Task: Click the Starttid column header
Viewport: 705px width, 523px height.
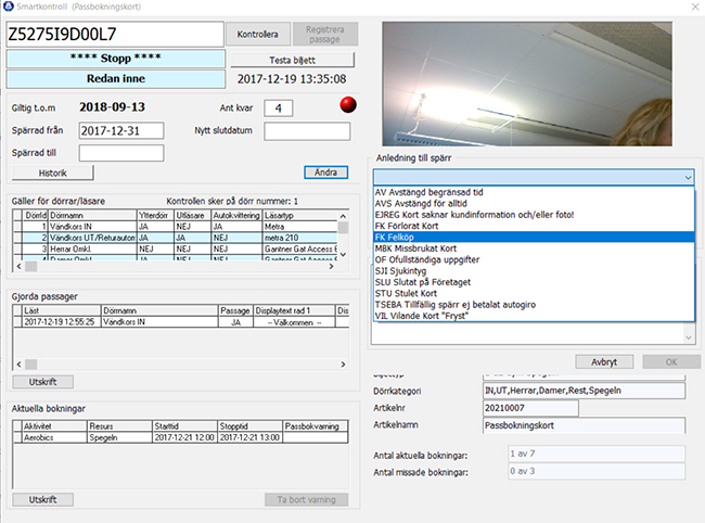Action: coord(185,426)
